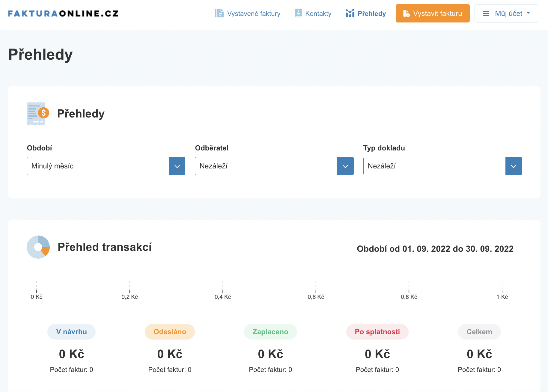548x392 pixels.
Task: Click the FakturaOnline.cz logo
Action: coord(63,13)
